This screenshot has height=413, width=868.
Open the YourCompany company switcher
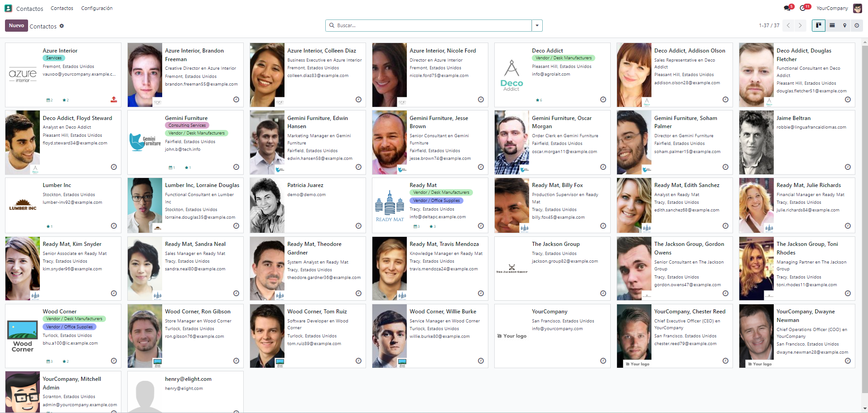coord(832,8)
